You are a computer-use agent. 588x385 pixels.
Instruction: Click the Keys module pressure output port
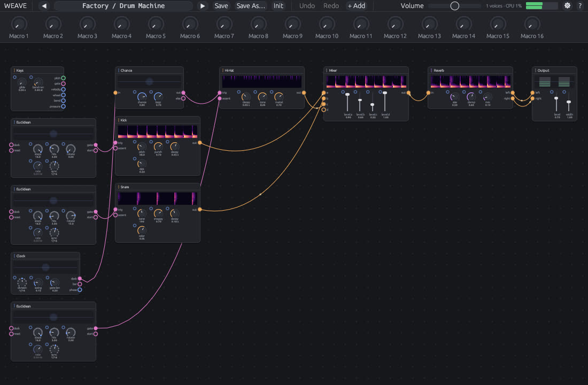click(x=64, y=106)
